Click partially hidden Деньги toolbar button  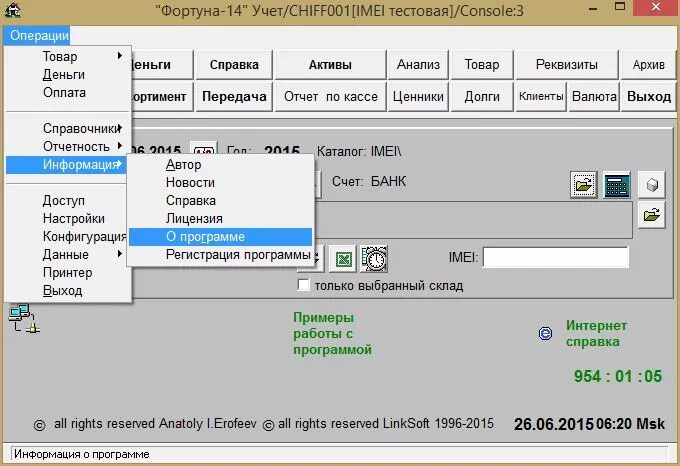coord(162,65)
